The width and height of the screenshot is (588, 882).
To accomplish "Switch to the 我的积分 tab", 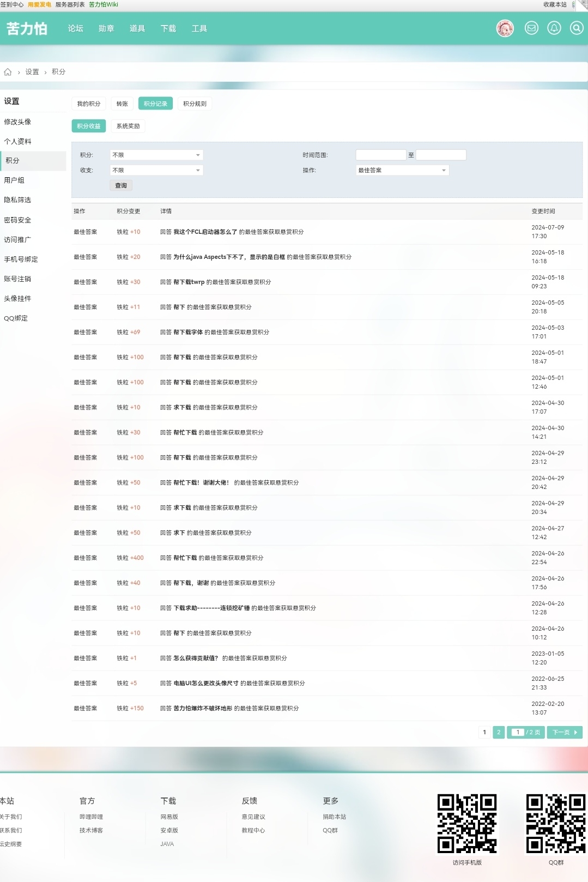I will [x=89, y=104].
